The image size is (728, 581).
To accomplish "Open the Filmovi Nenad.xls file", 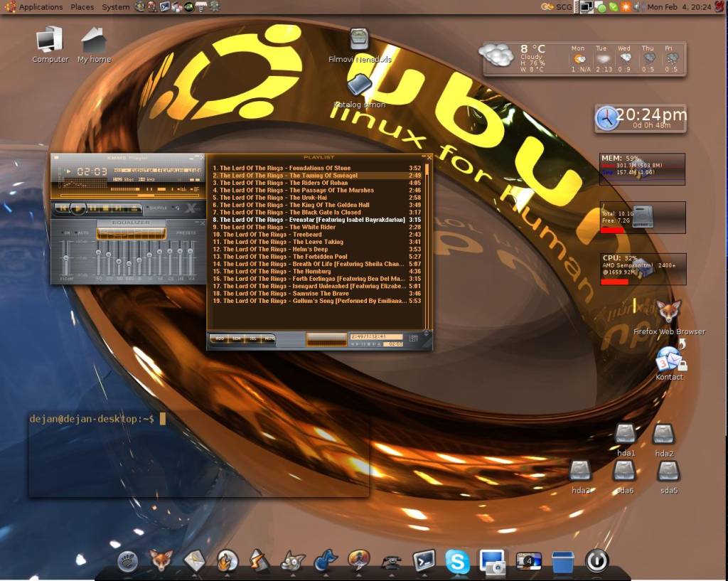I will (x=360, y=45).
